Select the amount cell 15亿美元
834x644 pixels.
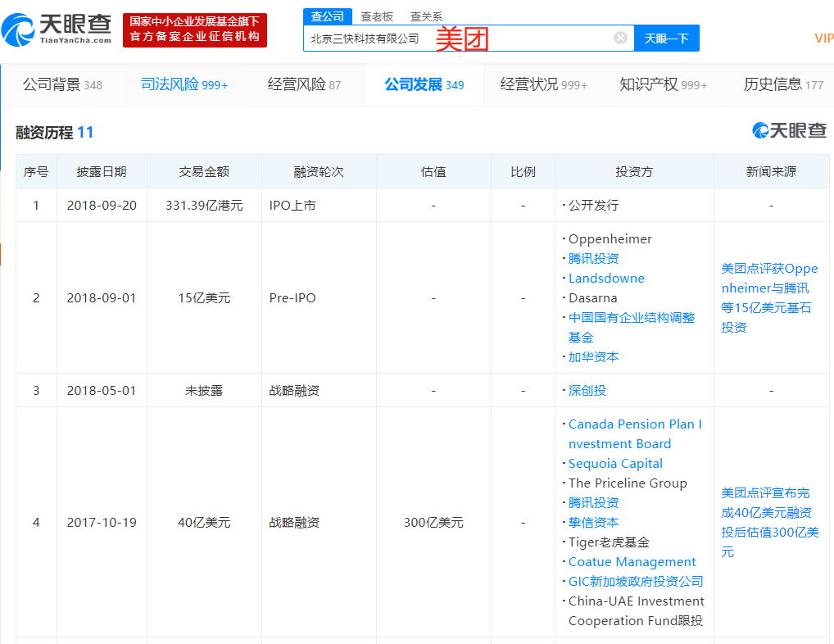coord(204,297)
